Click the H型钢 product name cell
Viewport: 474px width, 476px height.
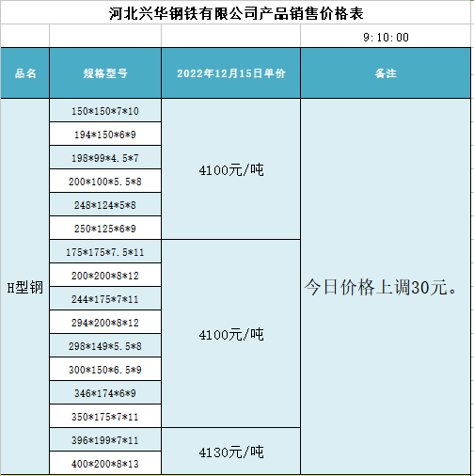[x=25, y=287]
